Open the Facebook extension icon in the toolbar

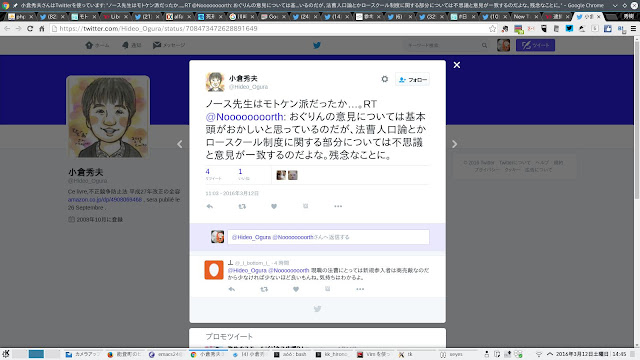(x=608, y=29)
